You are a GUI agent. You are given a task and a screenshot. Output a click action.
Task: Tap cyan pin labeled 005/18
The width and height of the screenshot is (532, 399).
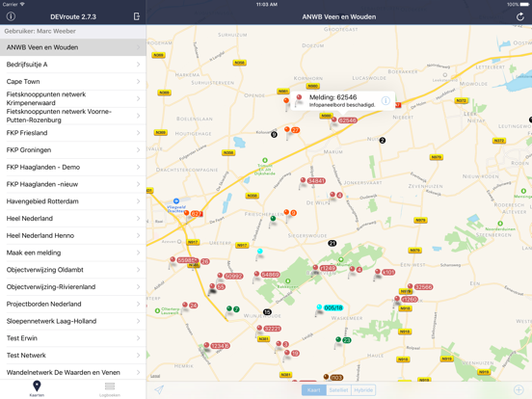[x=330, y=307]
